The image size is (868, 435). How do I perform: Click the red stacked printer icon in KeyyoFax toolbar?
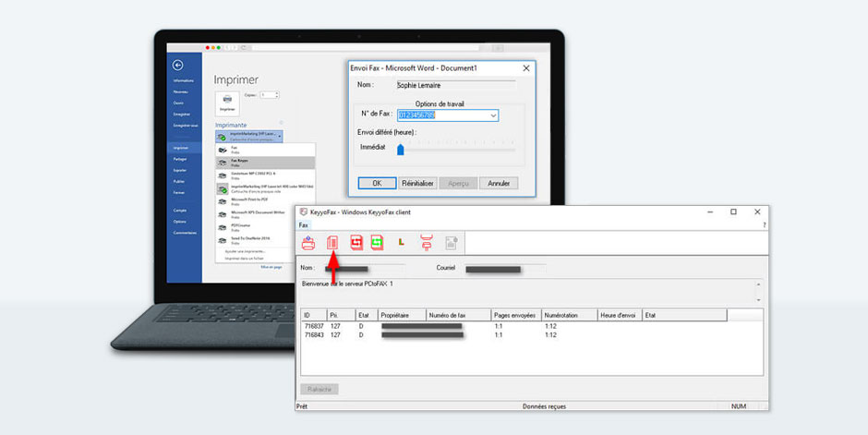point(427,242)
